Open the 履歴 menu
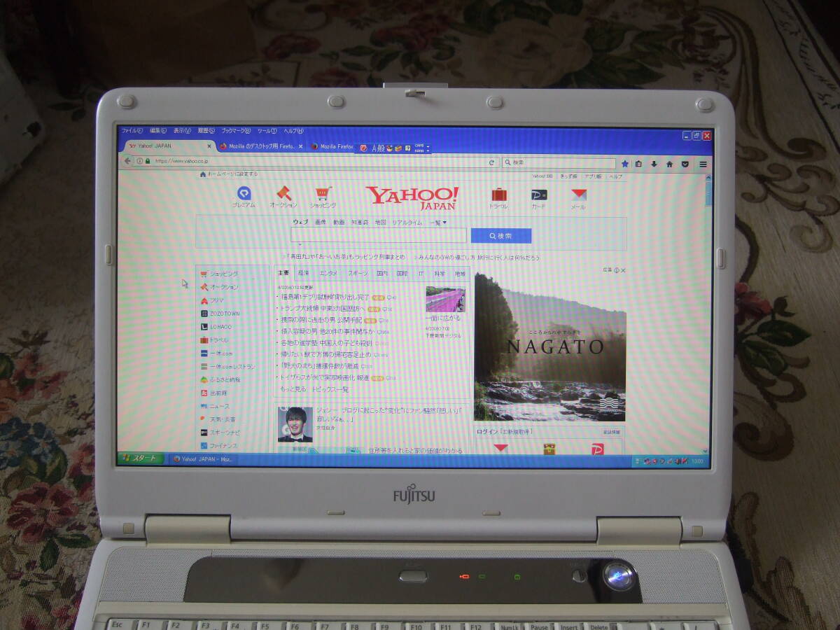This screenshot has height=630, width=840. [x=206, y=131]
